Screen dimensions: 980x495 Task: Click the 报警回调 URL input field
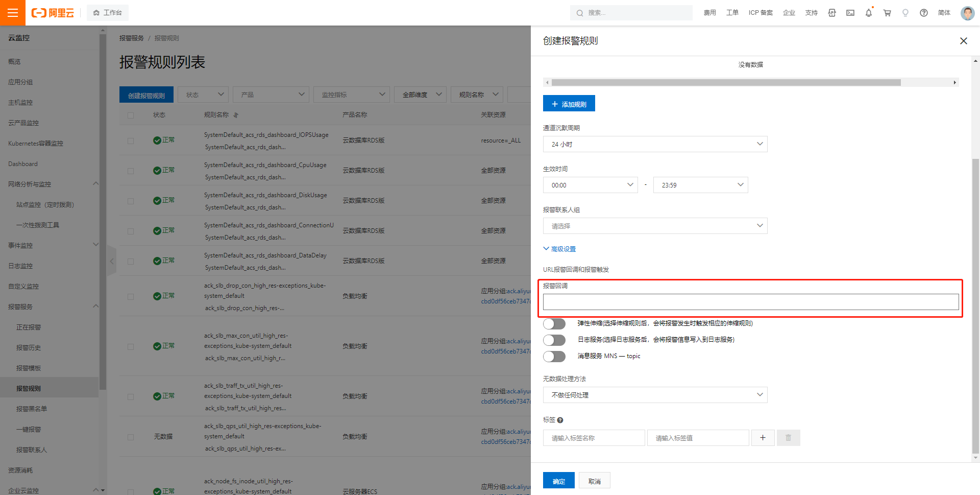tap(751, 302)
